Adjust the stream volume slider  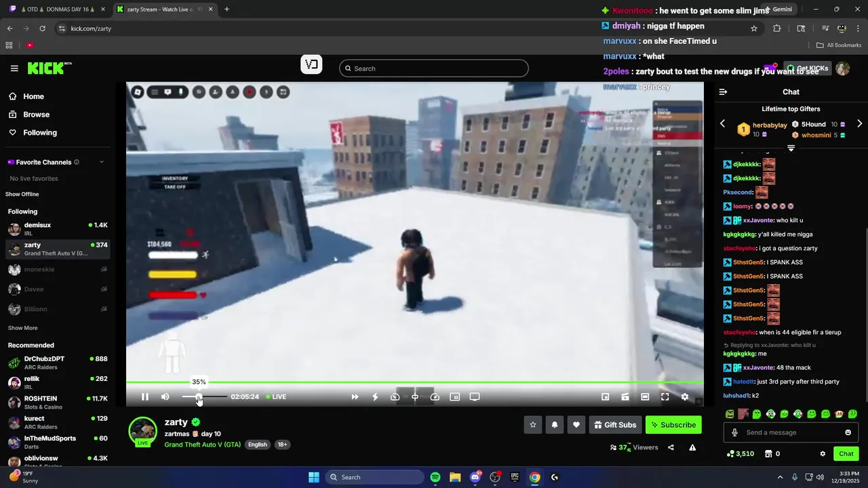click(x=204, y=396)
